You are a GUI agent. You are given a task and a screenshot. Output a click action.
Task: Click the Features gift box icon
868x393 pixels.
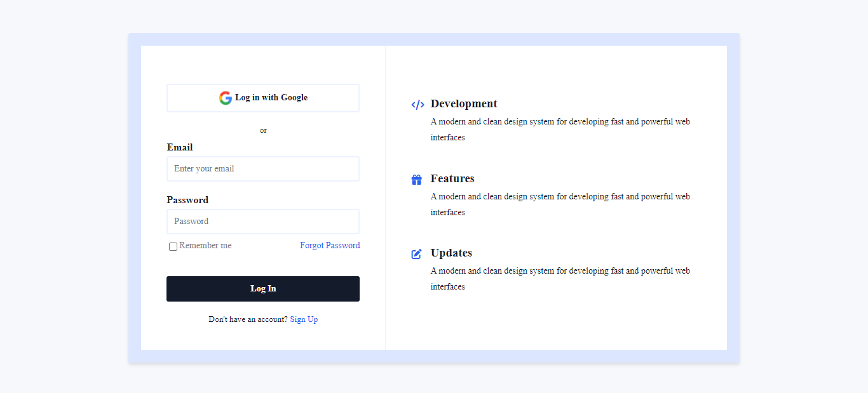417,180
